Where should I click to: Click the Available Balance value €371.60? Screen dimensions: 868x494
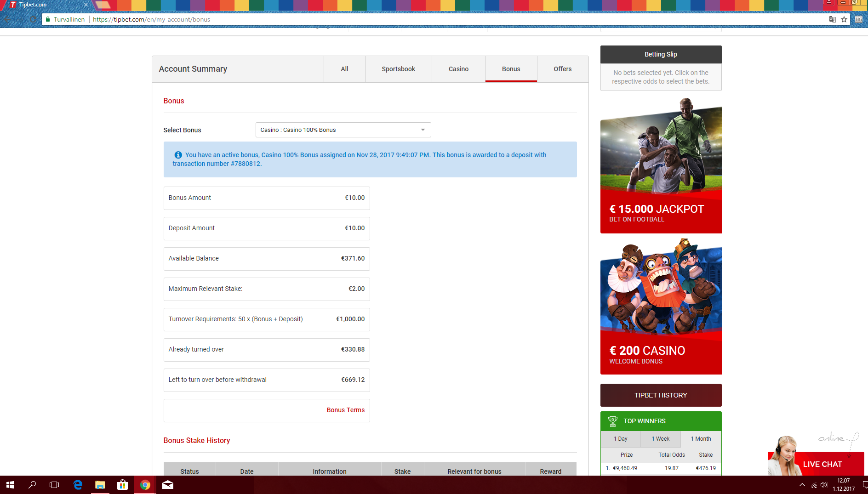click(x=353, y=258)
